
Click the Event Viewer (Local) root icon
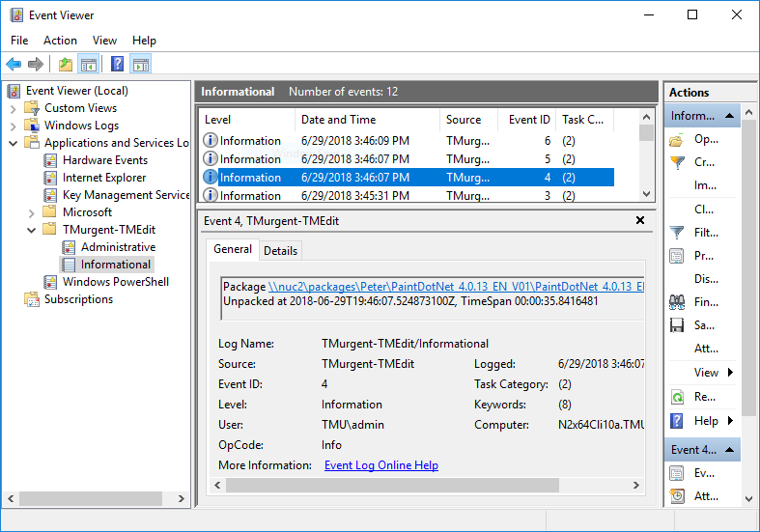[x=14, y=91]
